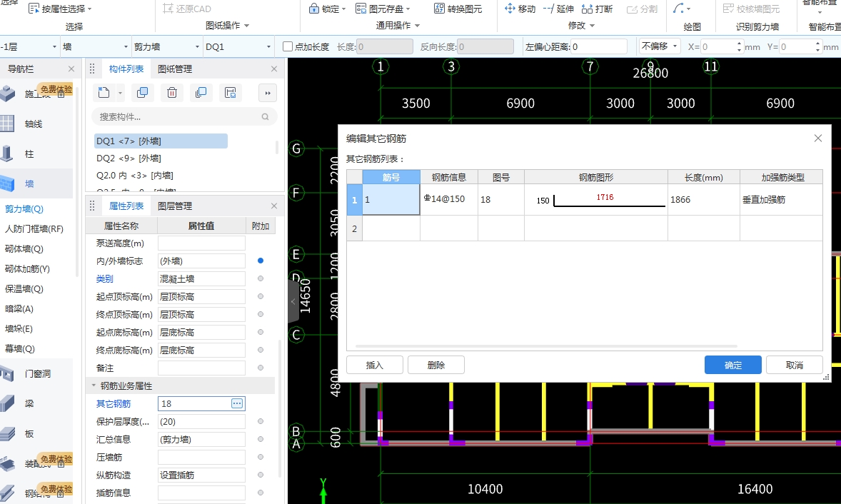
Task: Expand the Drawing Operations (图纸操作) group arrow
Action: pyautogui.click(x=247, y=25)
